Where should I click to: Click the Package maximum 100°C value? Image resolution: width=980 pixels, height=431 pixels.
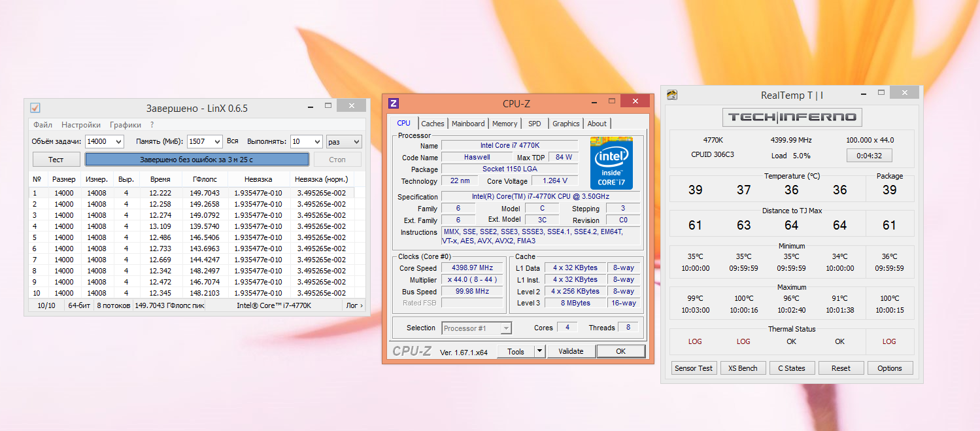click(x=889, y=298)
